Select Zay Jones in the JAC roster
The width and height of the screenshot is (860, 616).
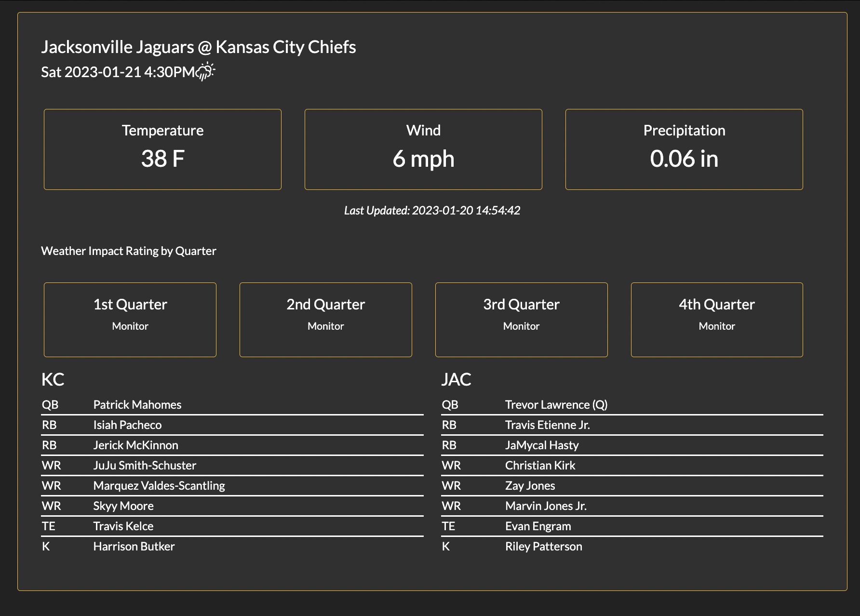pyautogui.click(x=530, y=485)
